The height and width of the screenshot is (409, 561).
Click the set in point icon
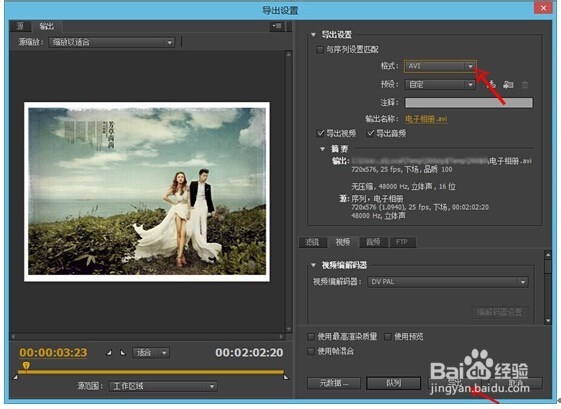point(109,353)
